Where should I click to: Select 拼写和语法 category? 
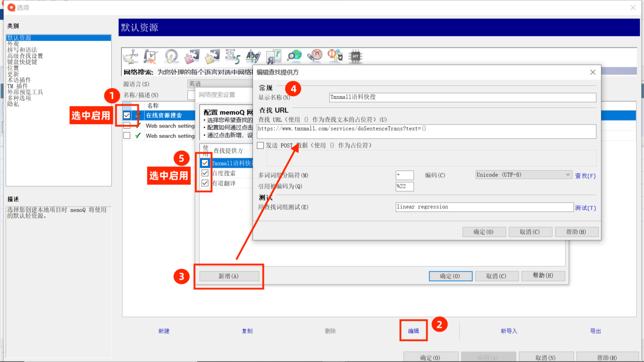pyautogui.click(x=22, y=50)
